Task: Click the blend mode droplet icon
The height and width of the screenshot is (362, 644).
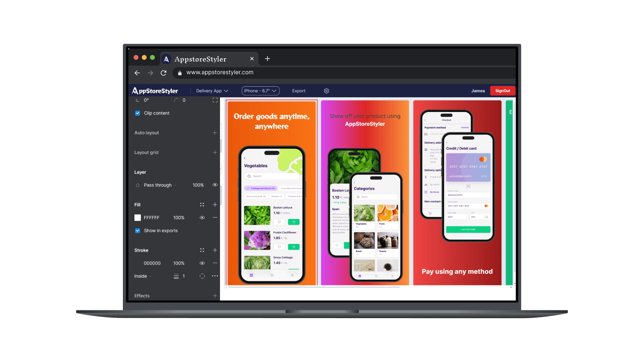Action: pyautogui.click(x=138, y=185)
